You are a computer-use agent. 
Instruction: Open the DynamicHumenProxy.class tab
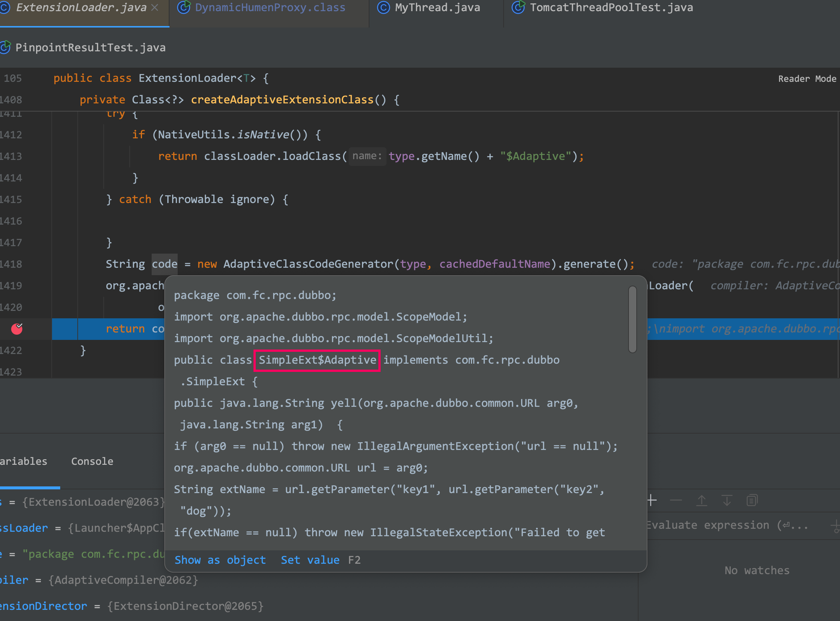click(269, 8)
